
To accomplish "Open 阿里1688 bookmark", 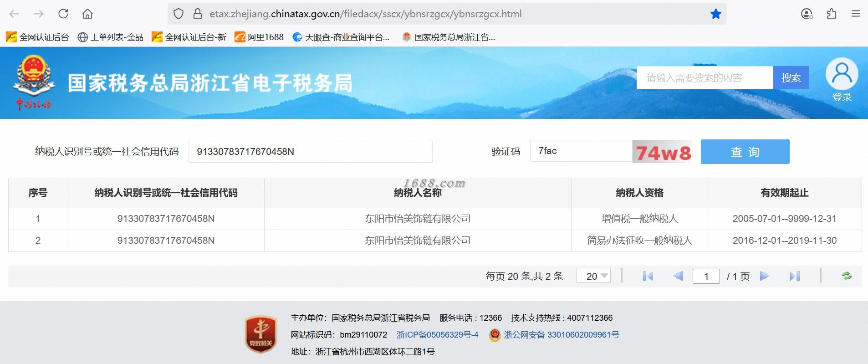I will (259, 37).
